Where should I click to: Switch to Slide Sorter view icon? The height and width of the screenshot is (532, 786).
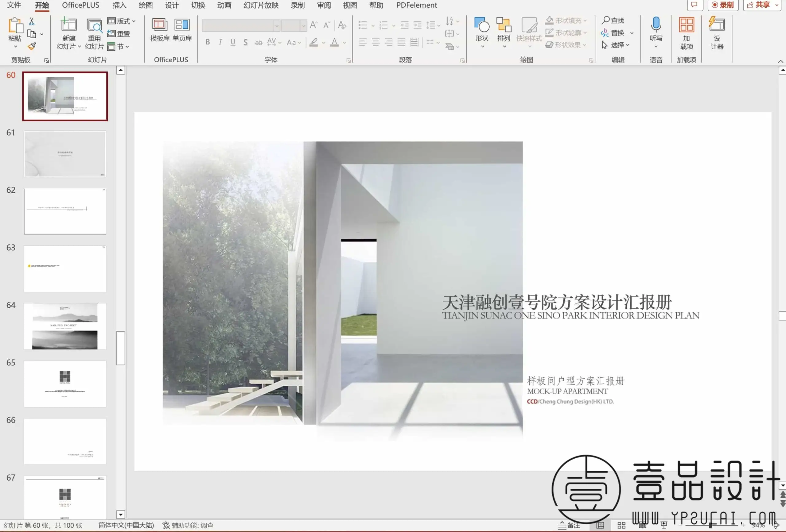[x=621, y=525]
